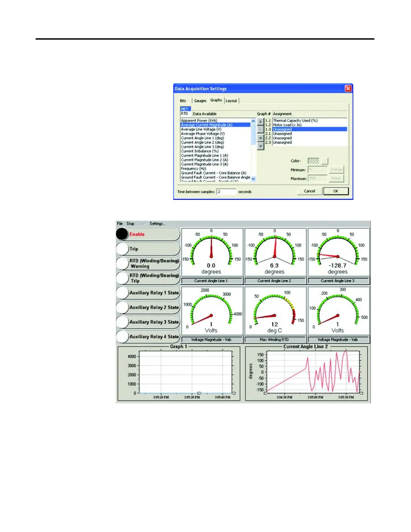Viewport: 411px width, 532px height.
Task: Toggle RTD (Winding/Bearing) Trip indicator
Action: tap(122, 278)
